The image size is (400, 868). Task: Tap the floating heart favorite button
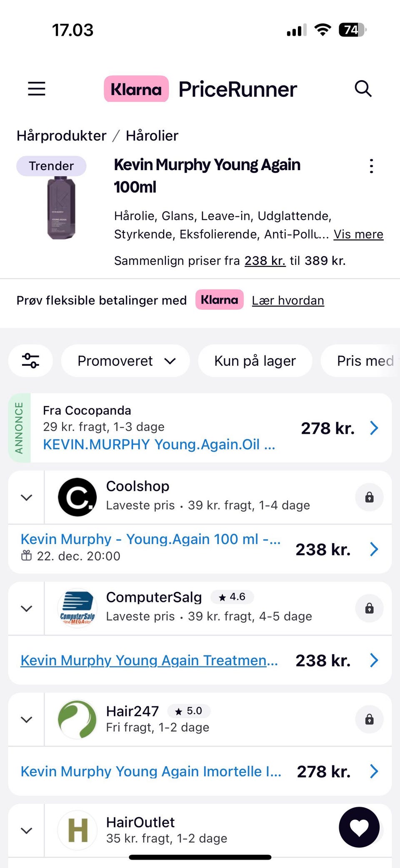[x=359, y=827]
